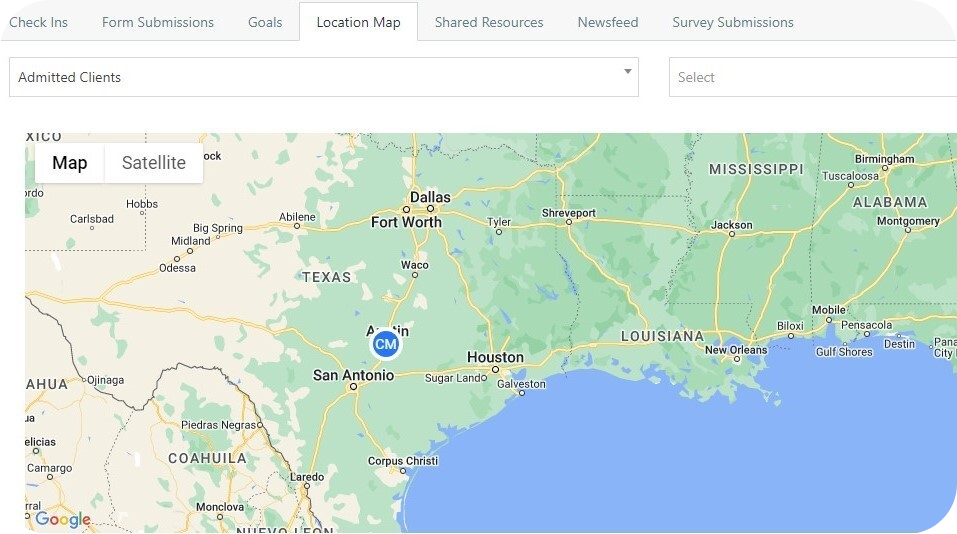The image size is (957, 534).
Task: Click the LOUISIANA state label
Action: pos(663,336)
